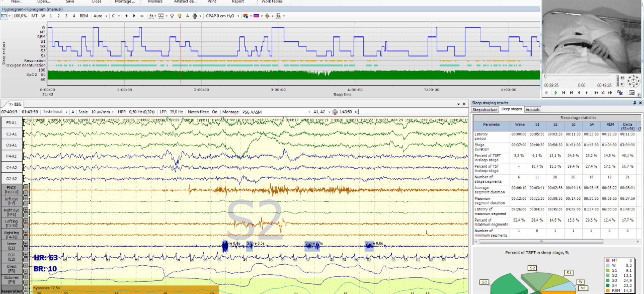Click the Print button

[212, 1]
